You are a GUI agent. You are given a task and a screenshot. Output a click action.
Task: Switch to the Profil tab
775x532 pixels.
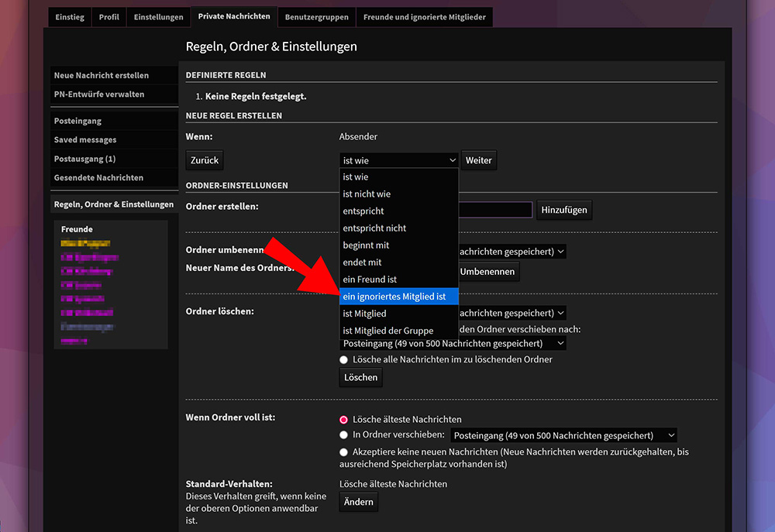pos(108,17)
